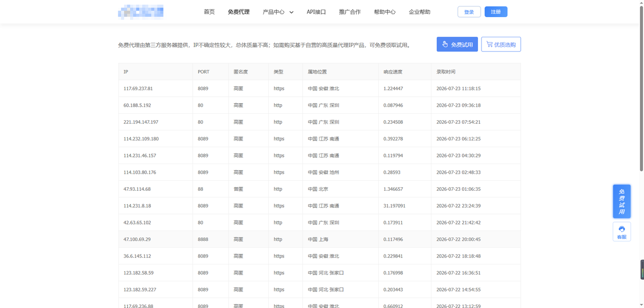Navigate to 推广合作

pyautogui.click(x=350, y=12)
